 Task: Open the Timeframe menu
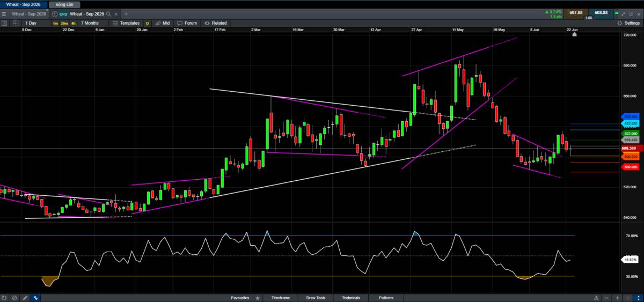click(281, 298)
